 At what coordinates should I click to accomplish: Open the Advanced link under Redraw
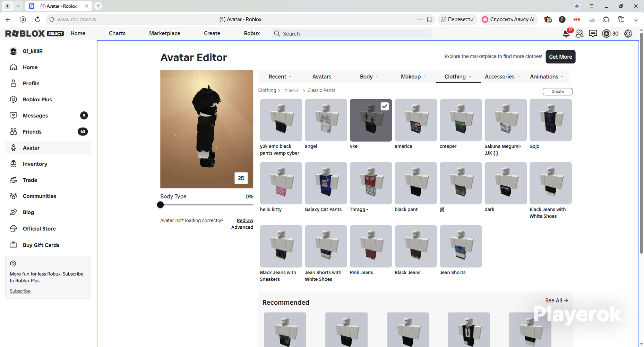click(x=242, y=227)
